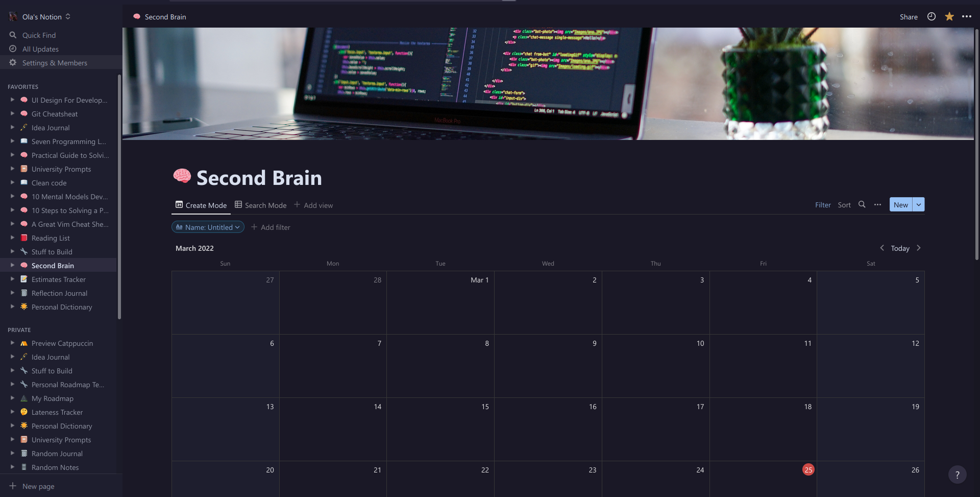Click the laptop cover image
This screenshot has height=497, width=980.
(548, 83)
